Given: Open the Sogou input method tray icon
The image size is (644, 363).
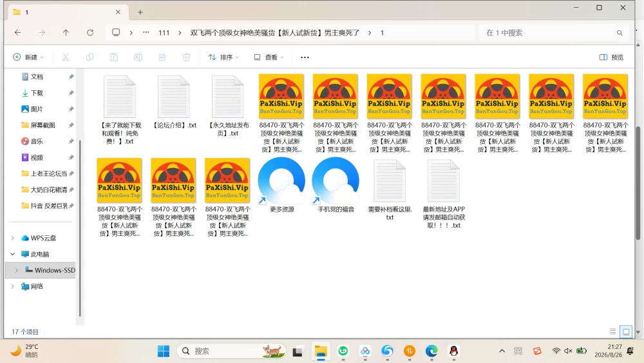Looking at the screenshot, I should pos(537,351).
